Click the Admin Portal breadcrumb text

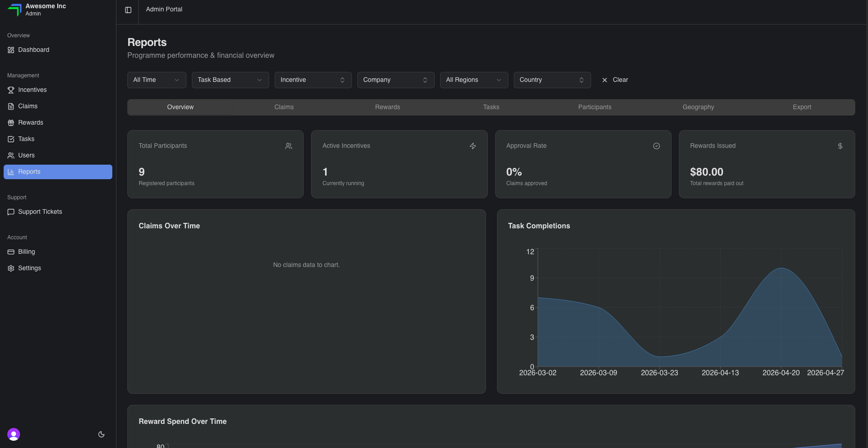pyautogui.click(x=164, y=10)
